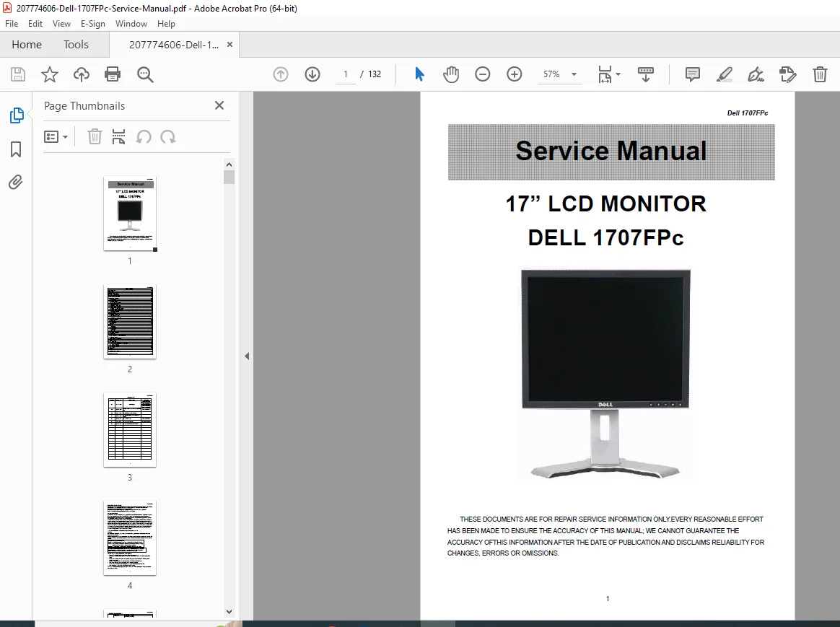
Task: Upload file to cloud icon
Action: click(82, 74)
